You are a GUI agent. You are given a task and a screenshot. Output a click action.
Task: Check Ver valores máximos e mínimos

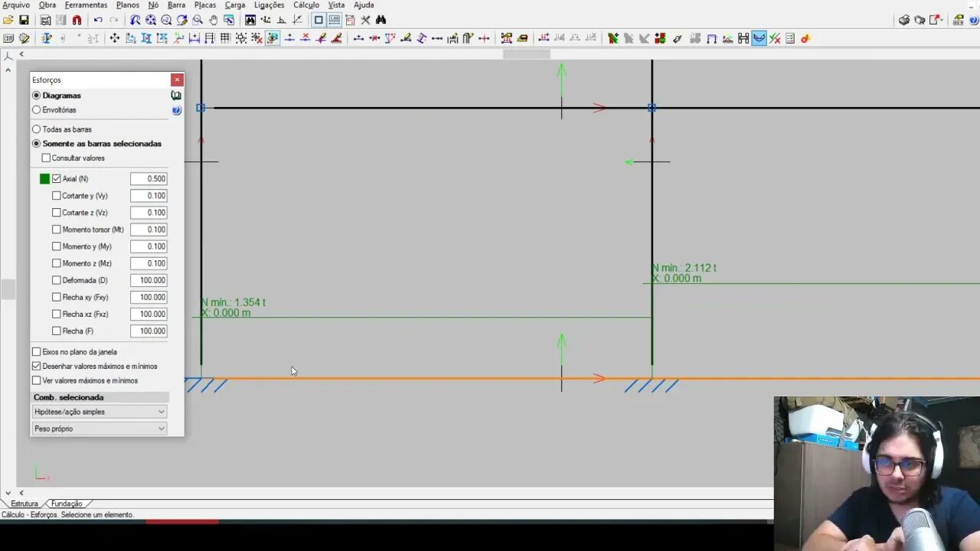(x=36, y=380)
